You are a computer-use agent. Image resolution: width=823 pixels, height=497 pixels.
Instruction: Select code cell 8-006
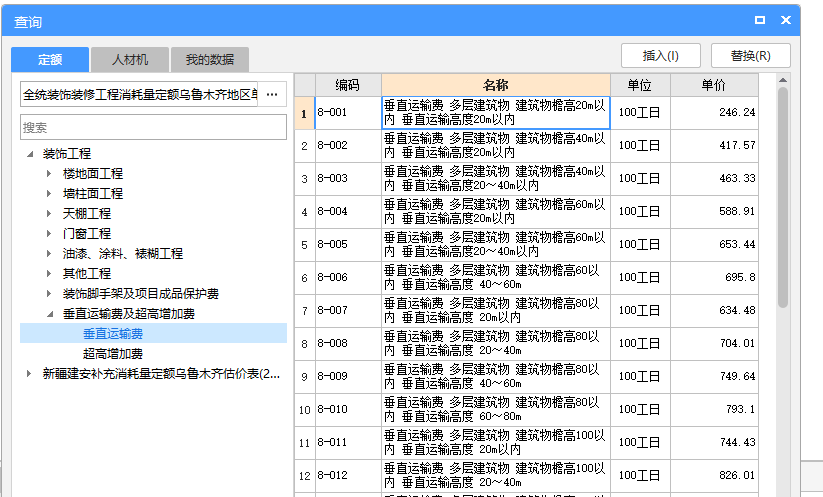click(x=348, y=278)
